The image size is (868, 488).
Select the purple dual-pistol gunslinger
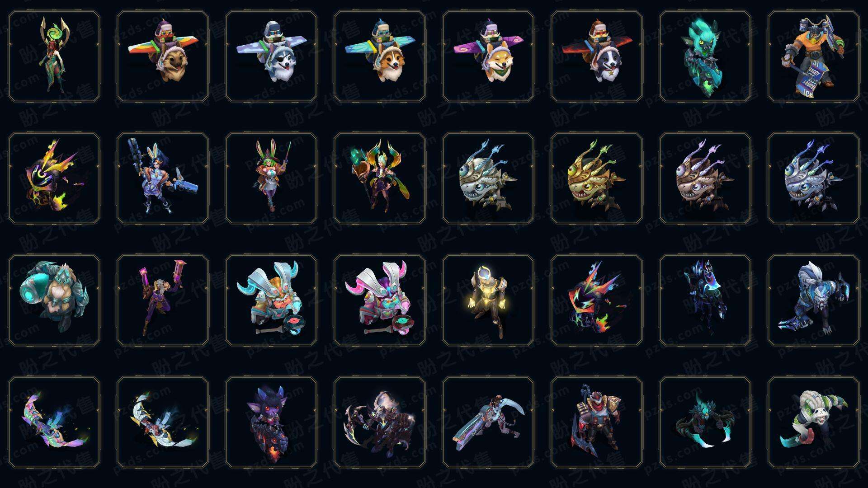[x=163, y=300]
